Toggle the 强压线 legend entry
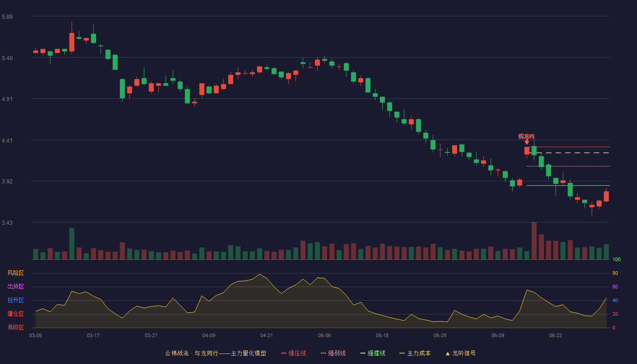The width and height of the screenshot is (637, 364). (293, 353)
